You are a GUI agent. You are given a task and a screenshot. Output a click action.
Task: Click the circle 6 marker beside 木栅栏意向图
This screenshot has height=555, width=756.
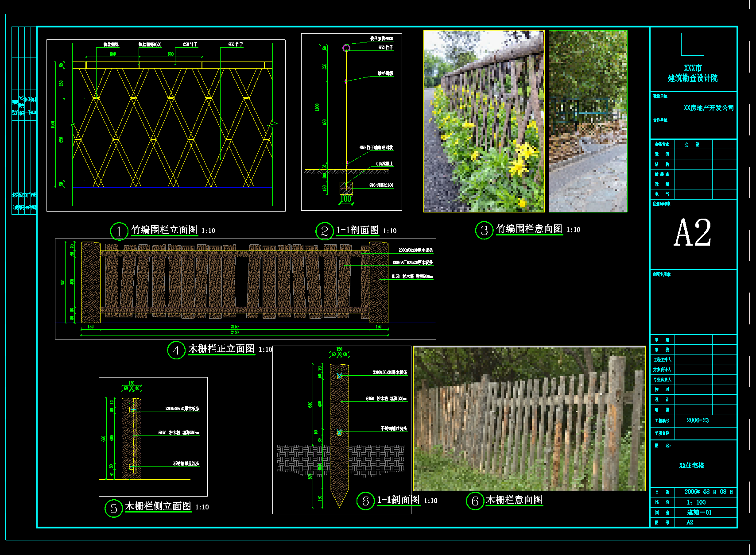click(475, 501)
